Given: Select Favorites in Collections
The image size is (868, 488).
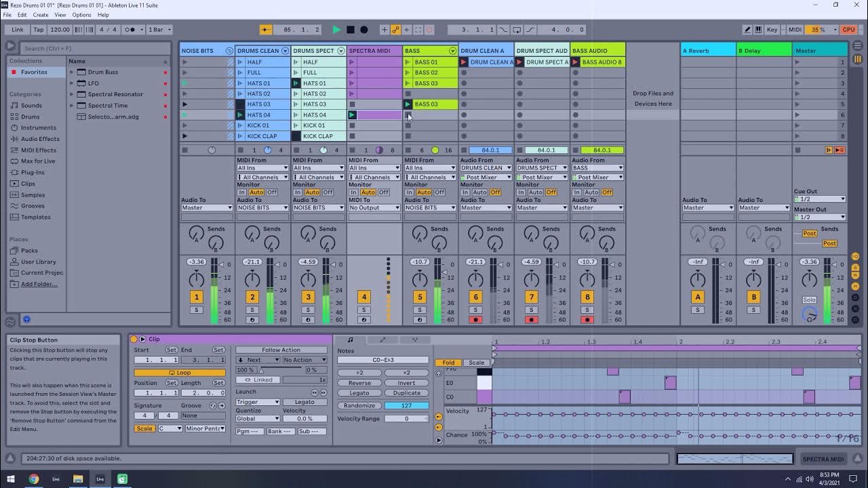Looking at the screenshot, I should [34, 72].
